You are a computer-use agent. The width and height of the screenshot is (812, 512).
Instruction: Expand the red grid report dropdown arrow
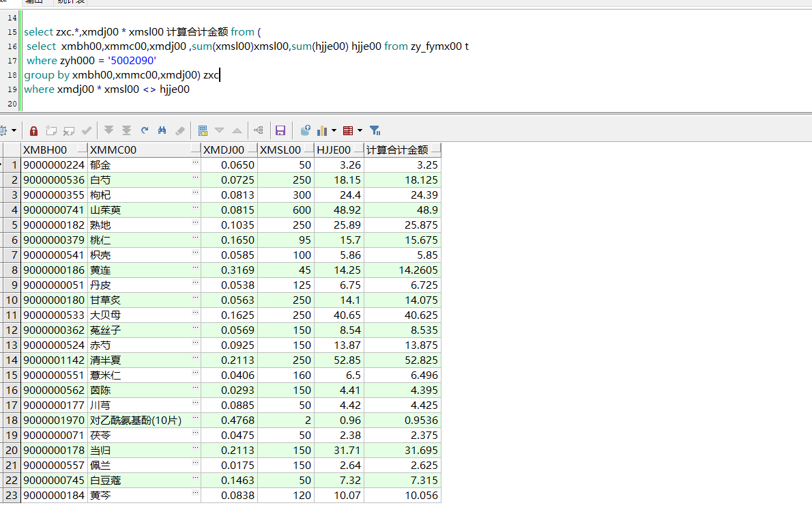[x=360, y=130]
